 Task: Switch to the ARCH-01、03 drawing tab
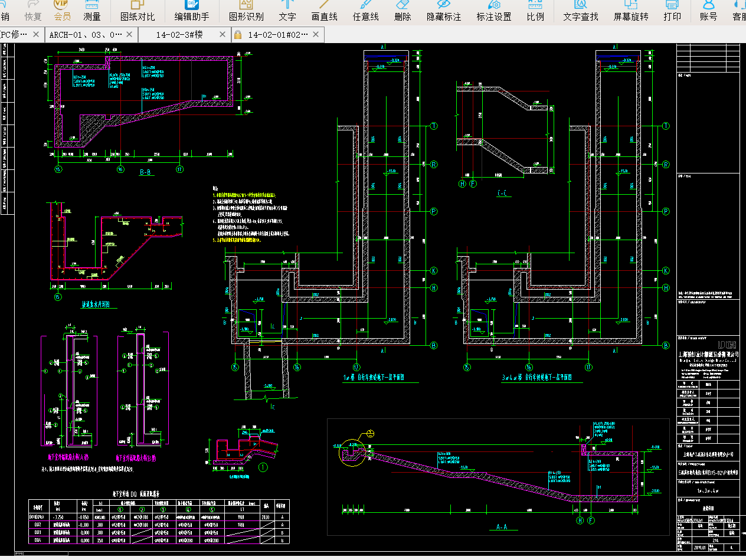point(86,35)
